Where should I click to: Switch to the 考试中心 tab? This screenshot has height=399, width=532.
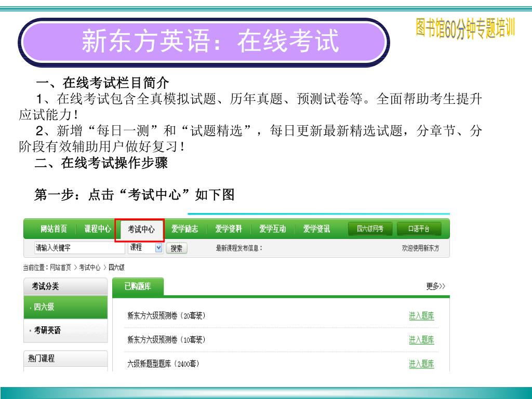[141, 229]
